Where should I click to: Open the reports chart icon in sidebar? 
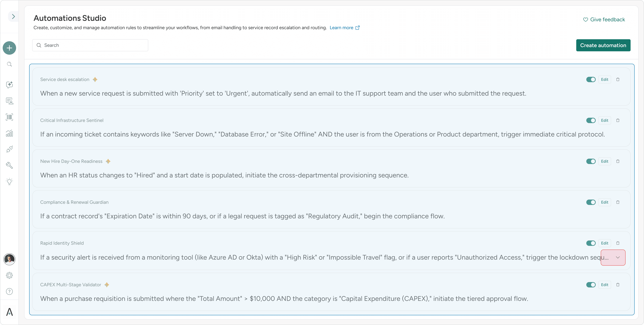[x=9, y=133]
